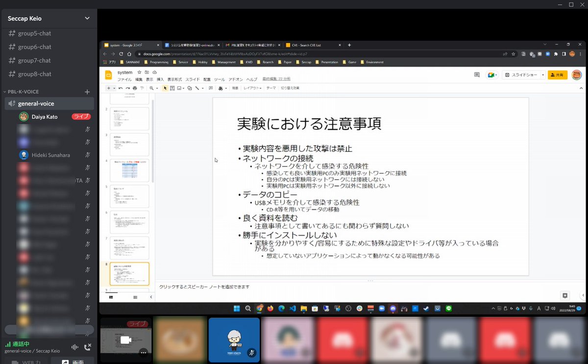588x364 pixels.
Task: Go back in the shared browser
Action: (106, 54)
